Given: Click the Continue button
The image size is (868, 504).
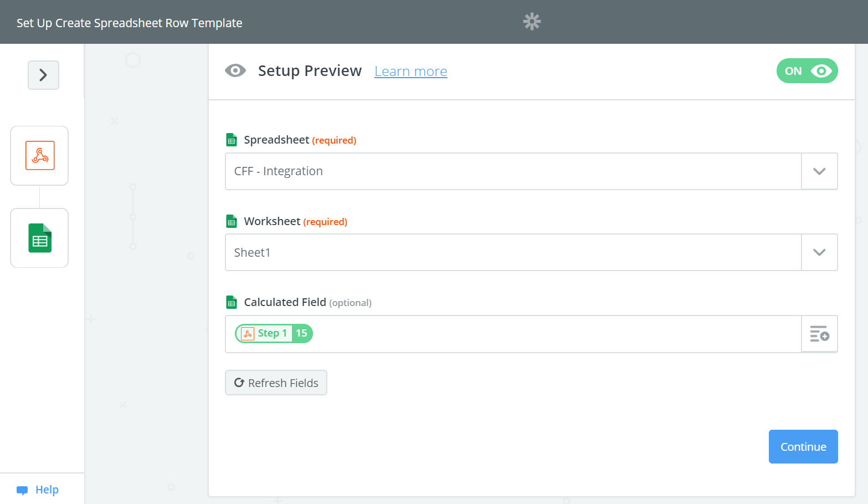Looking at the screenshot, I should 803,446.
